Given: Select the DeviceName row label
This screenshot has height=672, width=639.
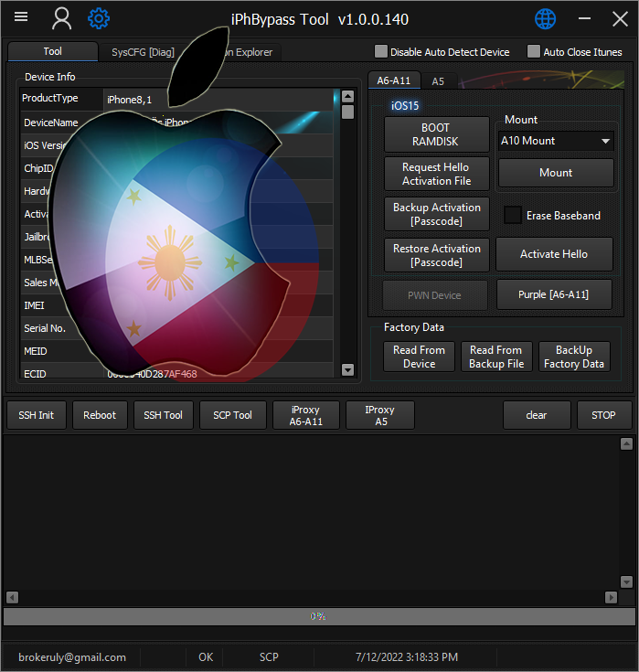Looking at the screenshot, I should pos(51,123).
